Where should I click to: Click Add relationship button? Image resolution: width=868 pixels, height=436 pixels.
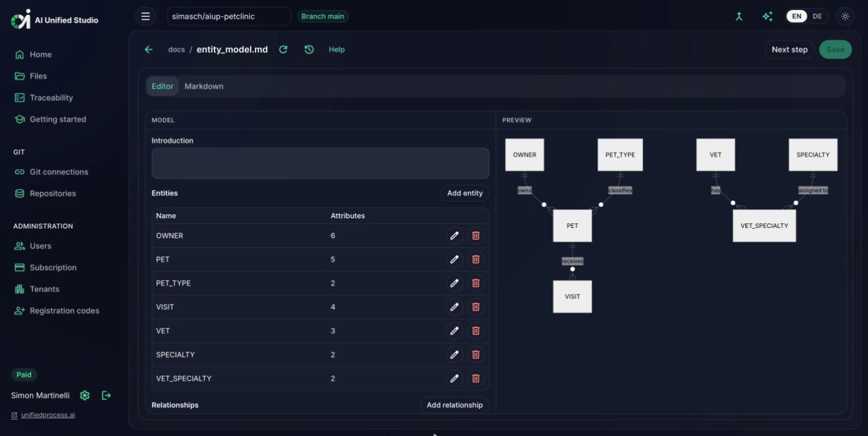(455, 405)
